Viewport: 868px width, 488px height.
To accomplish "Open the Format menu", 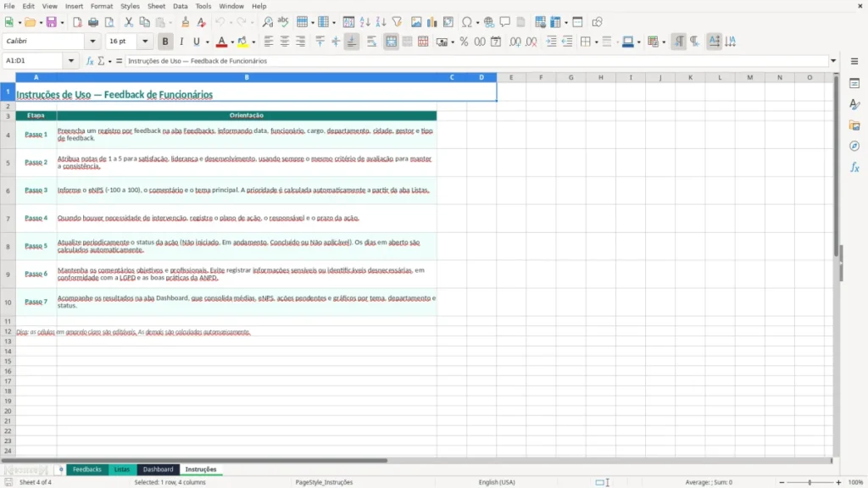I will coord(102,6).
